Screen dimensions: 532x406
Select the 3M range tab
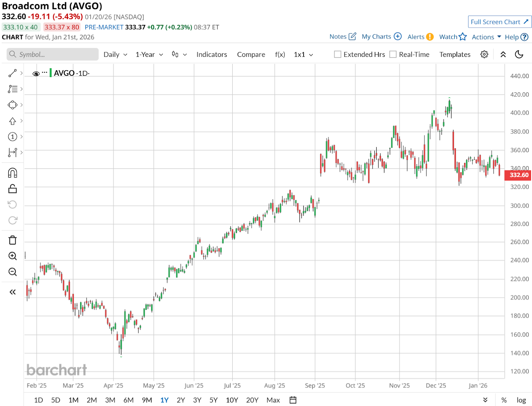coord(110,400)
